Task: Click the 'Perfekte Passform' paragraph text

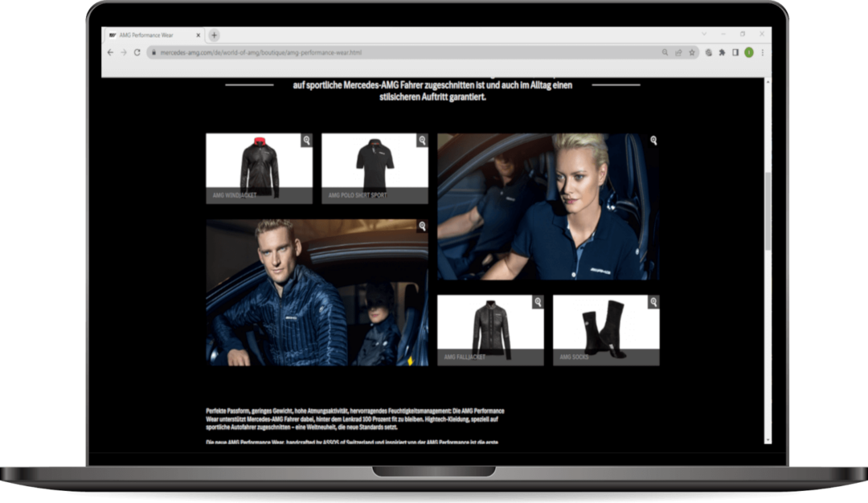Action: (355, 419)
